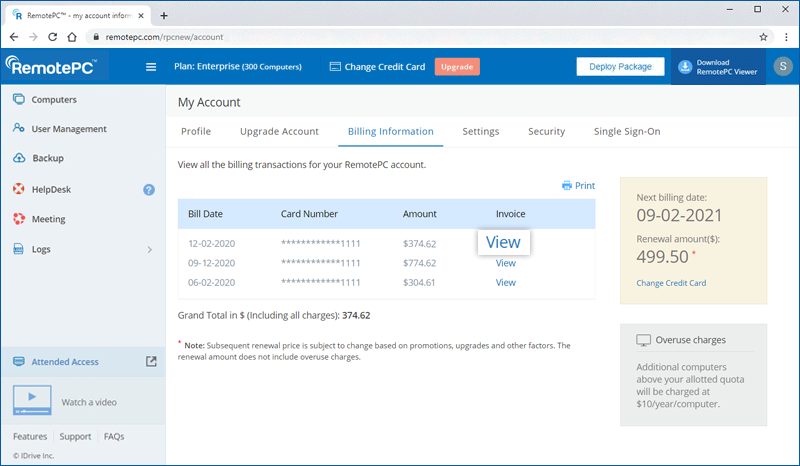The height and width of the screenshot is (466, 800).
Task: Click Change Credit Card under renewal amount
Action: [671, 283]
